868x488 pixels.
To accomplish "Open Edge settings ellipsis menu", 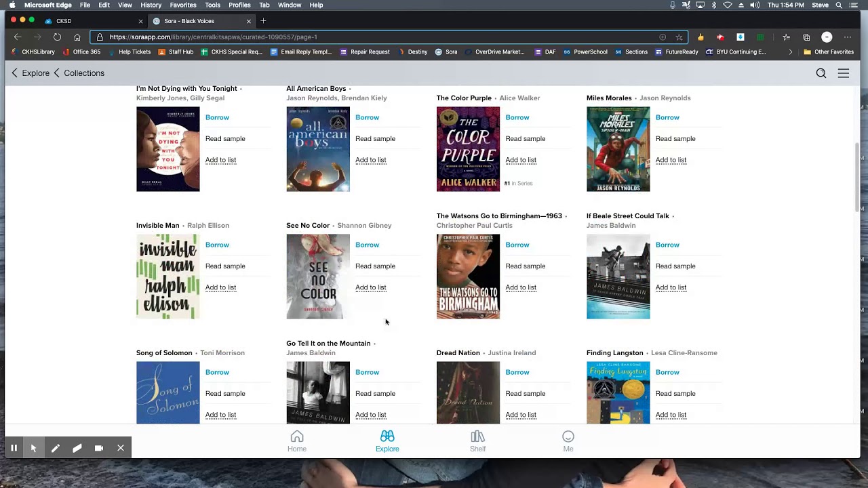I will click(848, 37).
